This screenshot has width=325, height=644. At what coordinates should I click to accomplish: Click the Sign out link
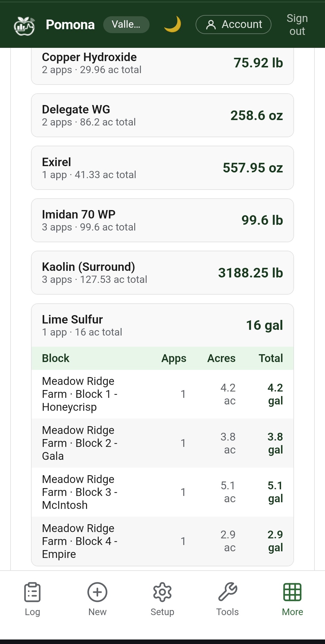(x=297, y=25)
